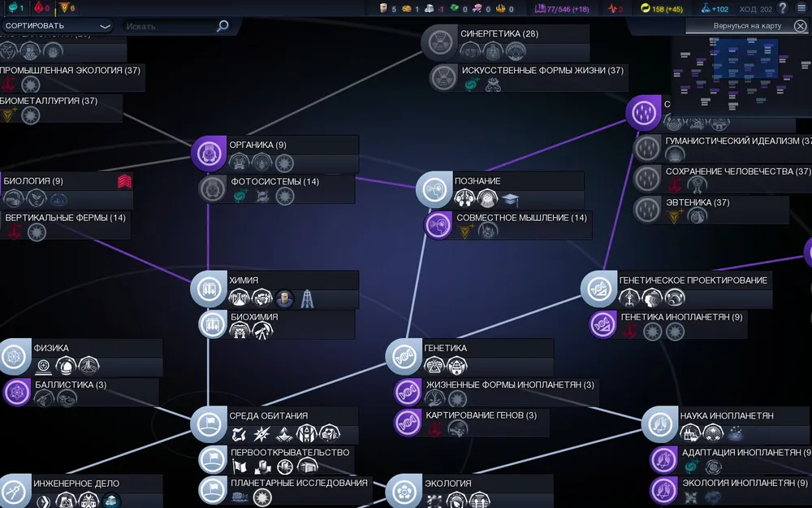This screenshot has height=508, width=812.
Task: Close the tech web with X button
Action: point(800,26)
